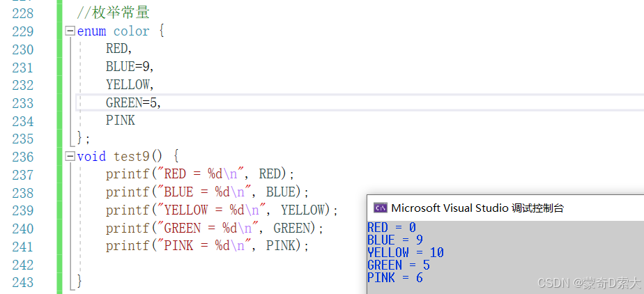Collapse the void test9 function
Viewport: 644px width, 294px height.
[x=70, y=157]
